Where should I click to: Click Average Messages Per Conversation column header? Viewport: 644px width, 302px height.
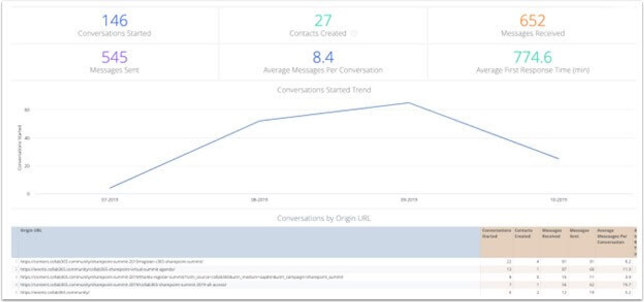click(611, 236)
